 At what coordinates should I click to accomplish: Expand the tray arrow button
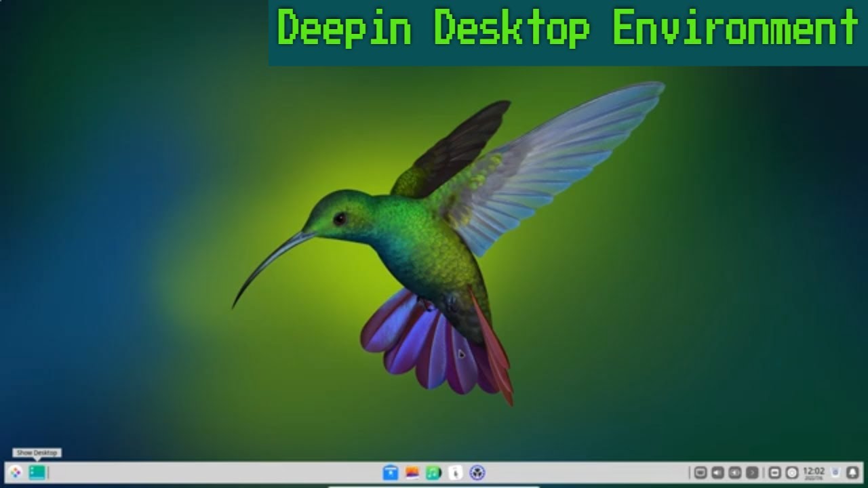pos(752,472)
